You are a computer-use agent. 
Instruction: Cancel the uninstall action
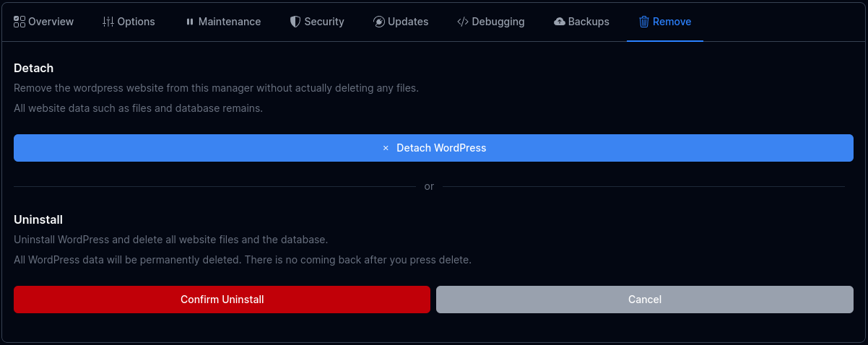[x=645, y=300]
